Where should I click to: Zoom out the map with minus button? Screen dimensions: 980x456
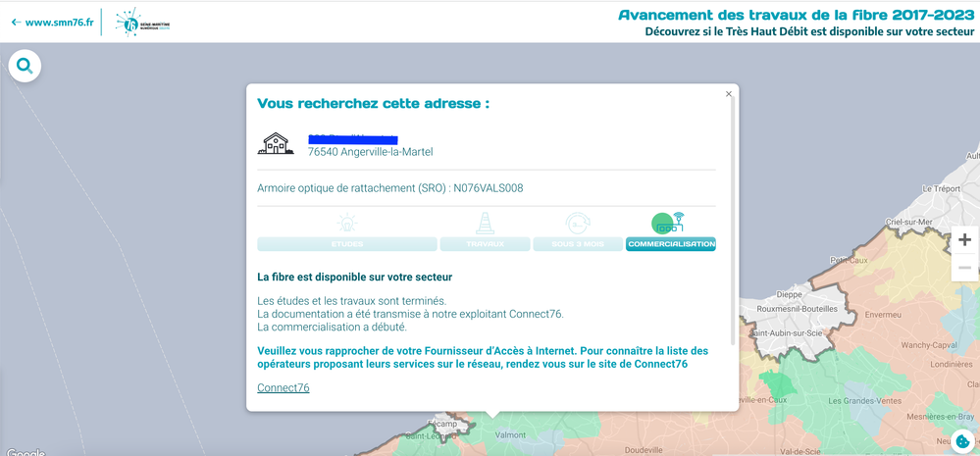point(965,268)
